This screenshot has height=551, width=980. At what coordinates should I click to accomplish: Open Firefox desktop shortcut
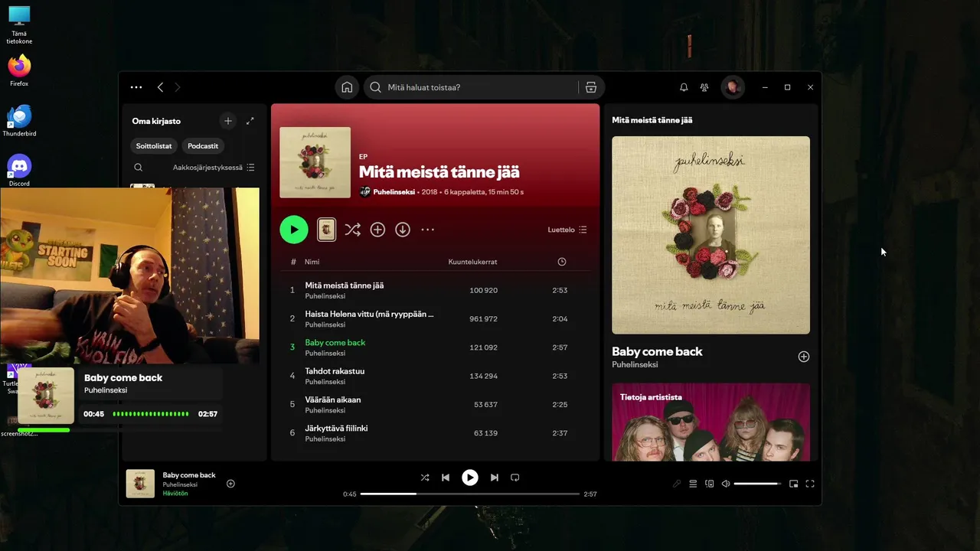tap(19, 70)
